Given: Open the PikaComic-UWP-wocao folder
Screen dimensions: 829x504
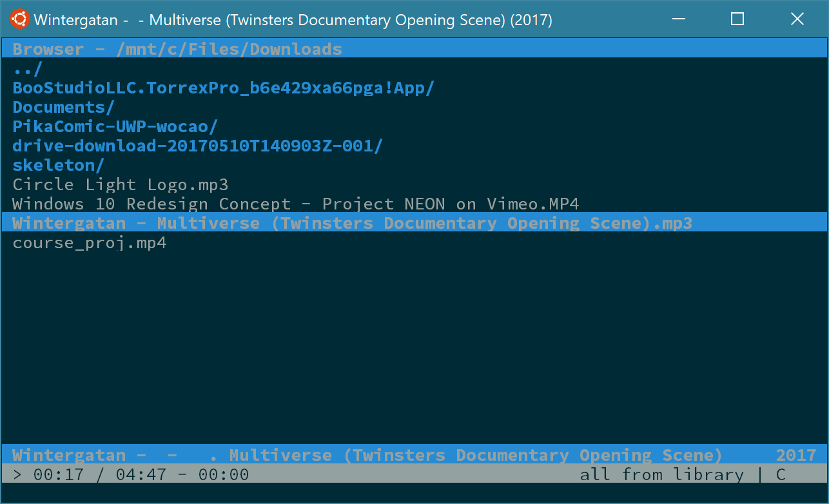Looking at the screenshot, I should point(115,127).
